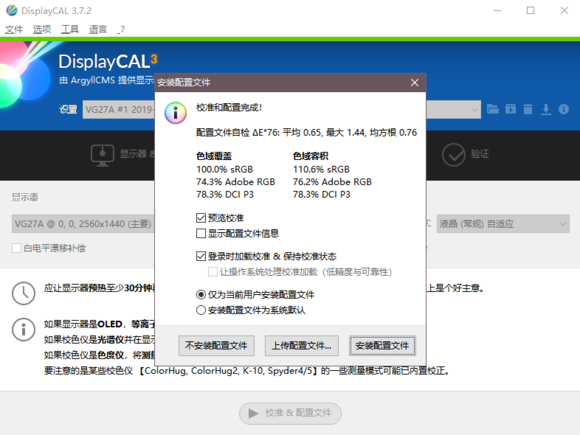This screenshot has width=580, height=435.
Task: Select 仅为当前用户安装配置文件 radio option
Action: [x=201, y=294]
